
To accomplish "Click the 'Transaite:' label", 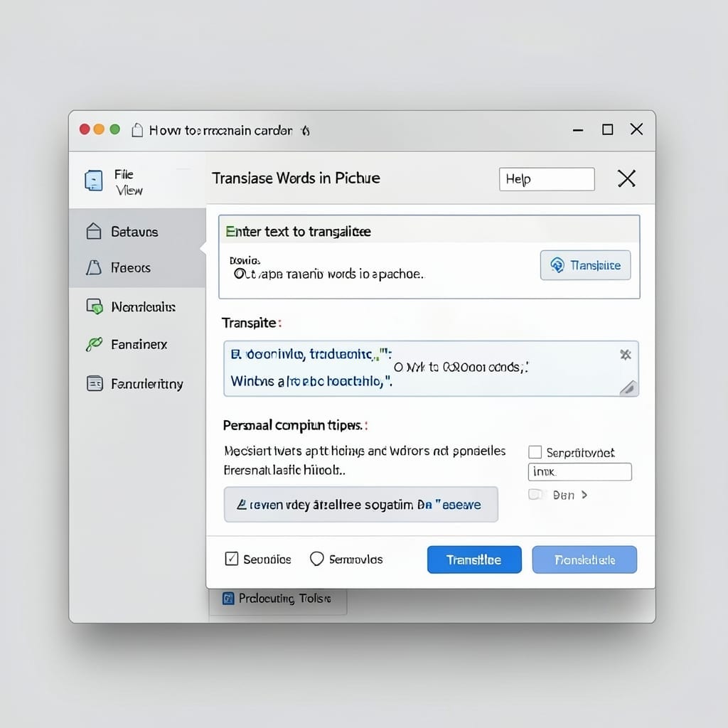I will coord(251,323).
